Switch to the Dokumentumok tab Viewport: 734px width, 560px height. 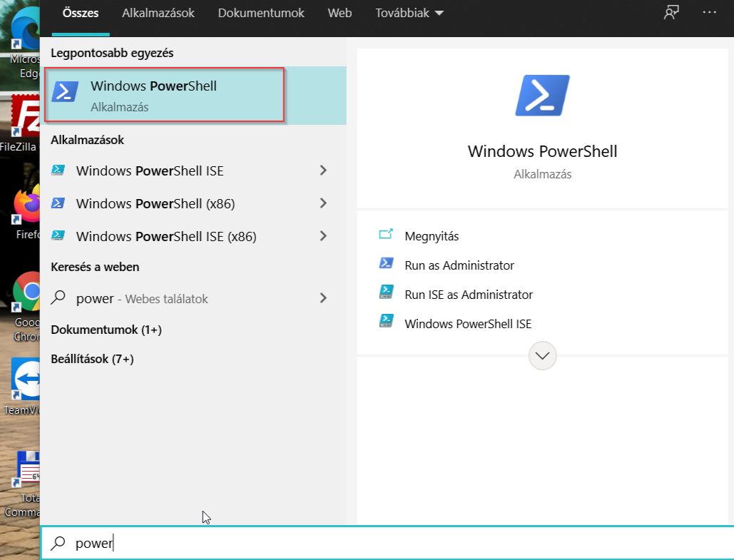[x=261, y=13]
